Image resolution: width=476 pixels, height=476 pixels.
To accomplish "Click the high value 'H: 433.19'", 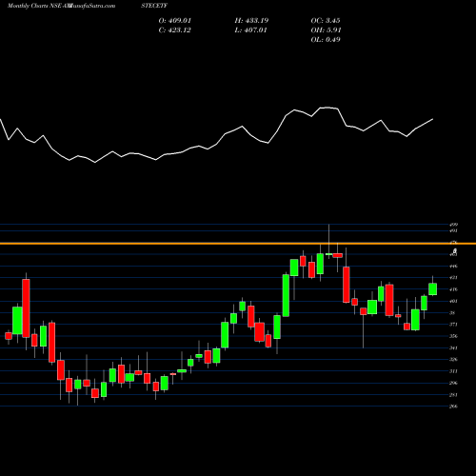I will point(251,21).
